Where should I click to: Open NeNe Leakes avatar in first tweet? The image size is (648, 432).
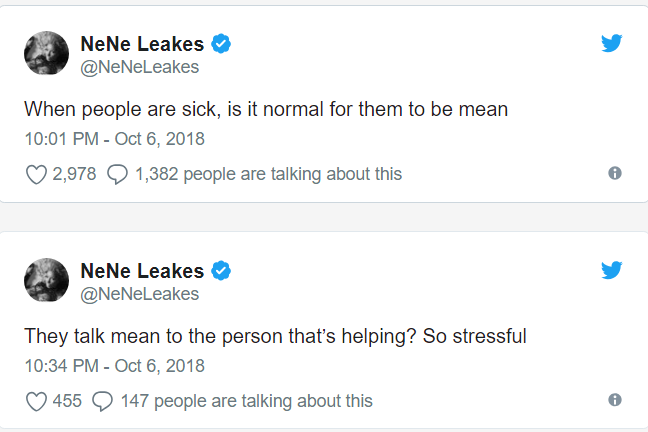tap(46, 53)
